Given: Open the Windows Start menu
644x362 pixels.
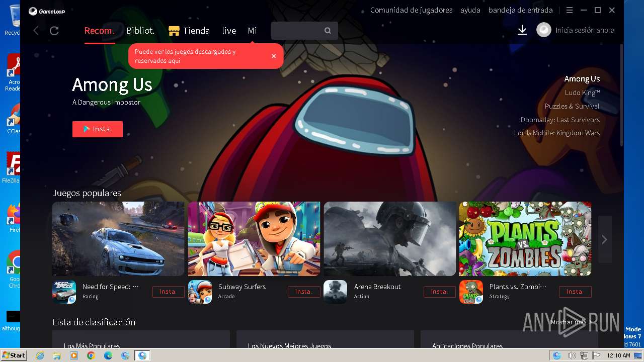Looking at the screenshot, I should (x=14, y=355).
